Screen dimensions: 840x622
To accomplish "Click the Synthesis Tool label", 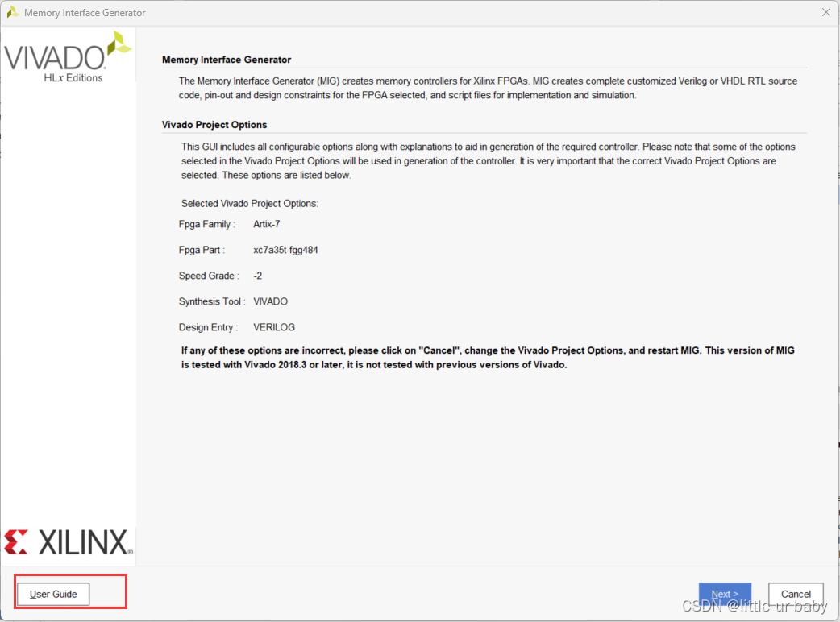I will [212, 301].
